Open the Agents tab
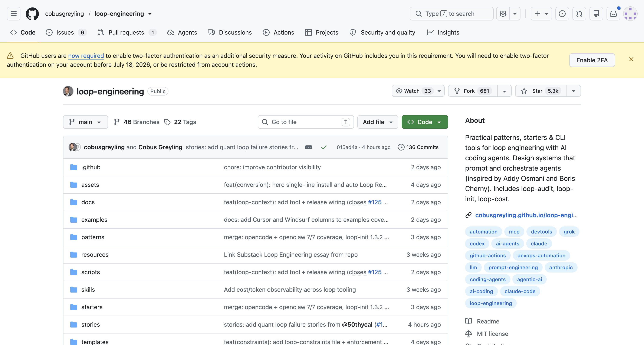The height and width of the screenshot is (345, 644). [182, 32]
